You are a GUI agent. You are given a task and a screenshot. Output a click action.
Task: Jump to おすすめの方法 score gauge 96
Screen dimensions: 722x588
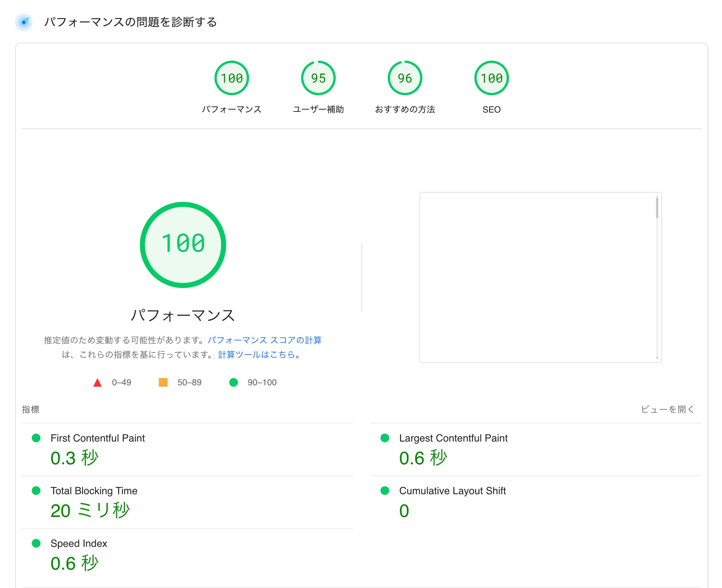point(405,78)
